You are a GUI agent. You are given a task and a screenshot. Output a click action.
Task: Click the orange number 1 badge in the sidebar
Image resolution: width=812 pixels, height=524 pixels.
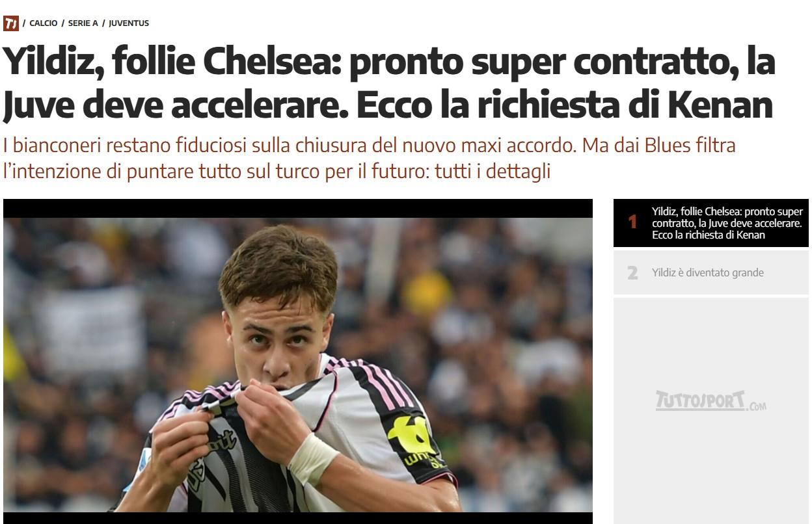[x=632, y=222]
